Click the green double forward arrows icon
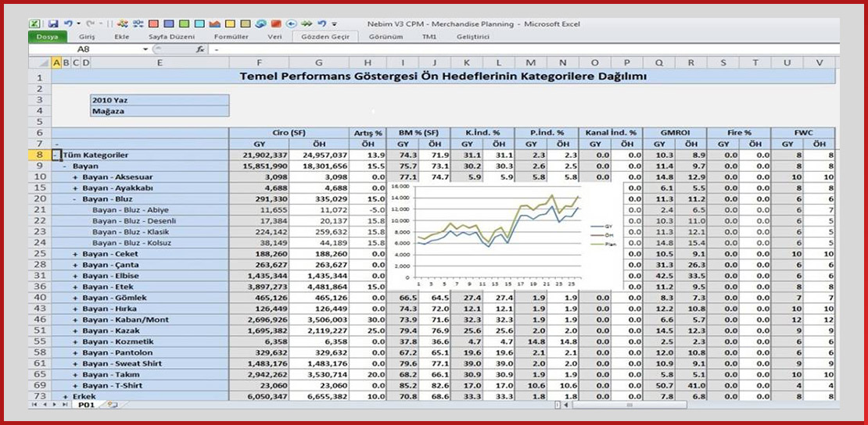 [307, 23]
